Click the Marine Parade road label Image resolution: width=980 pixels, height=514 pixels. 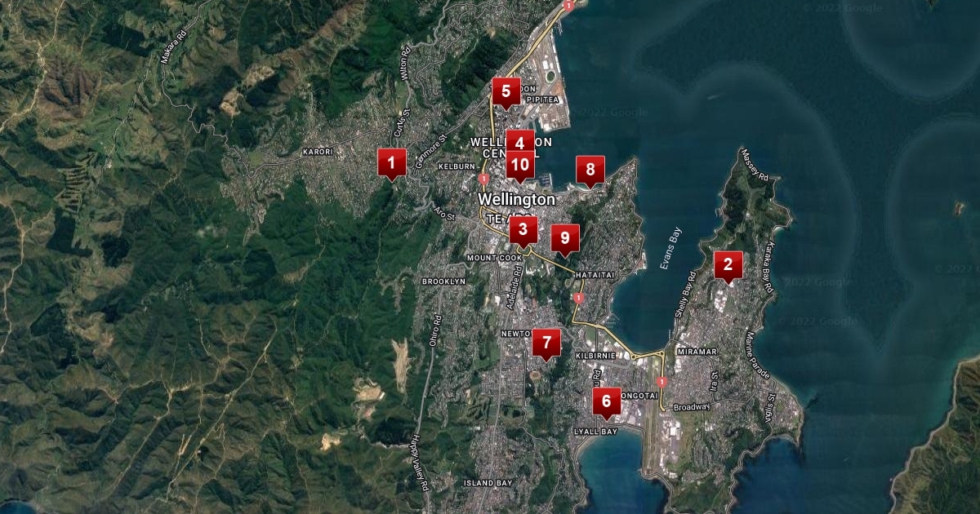point(757,355)
